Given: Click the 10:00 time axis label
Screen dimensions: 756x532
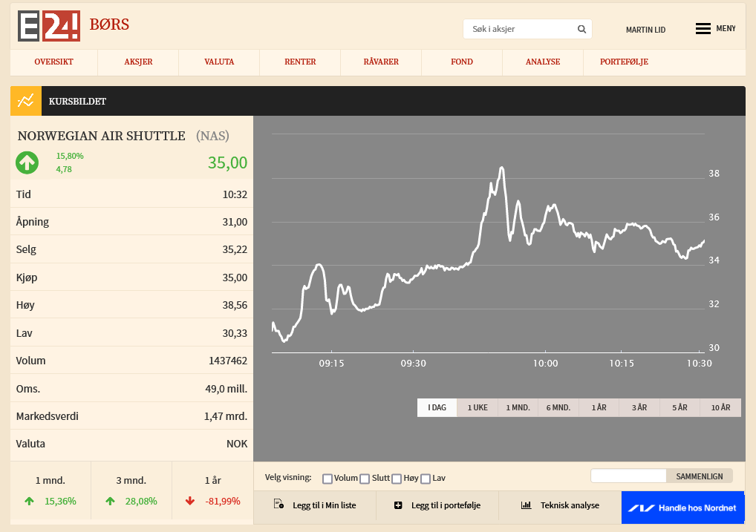Looking at the screenshot, I should coord(545,364).
